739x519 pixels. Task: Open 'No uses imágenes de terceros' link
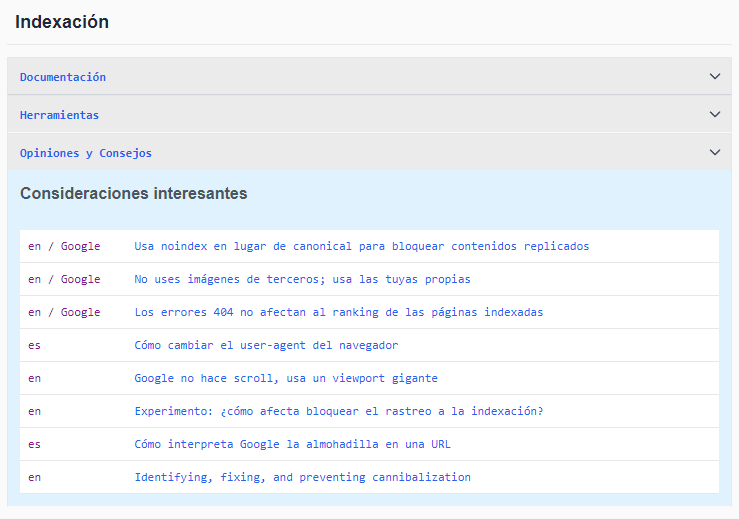coord(302,279)
